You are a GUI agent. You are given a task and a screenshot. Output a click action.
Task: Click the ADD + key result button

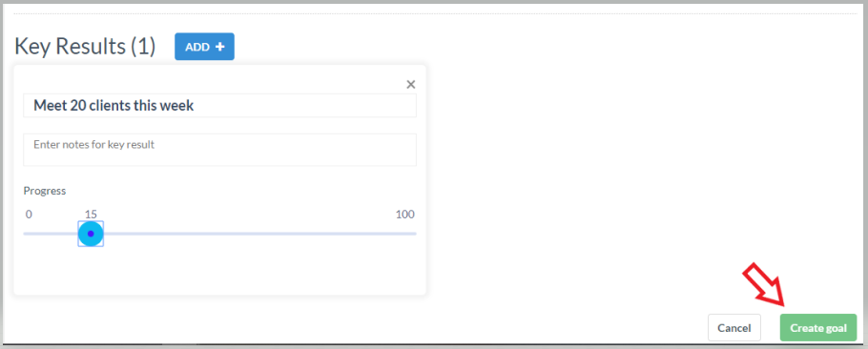(x=204, y=47)
